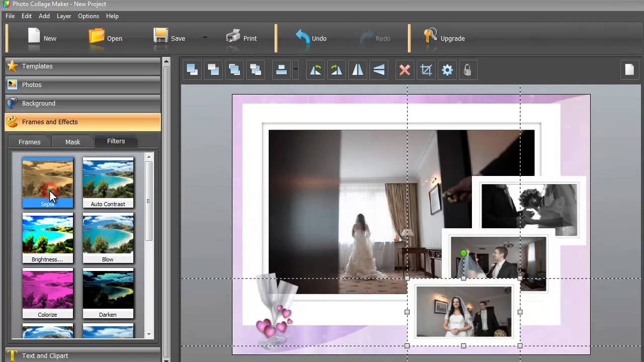Click the filter list scroll-down arrow

[149, 334]
